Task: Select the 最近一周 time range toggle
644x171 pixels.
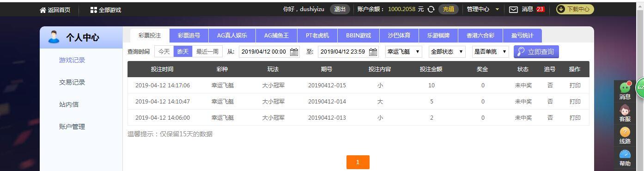Action: tap(208, 52)
